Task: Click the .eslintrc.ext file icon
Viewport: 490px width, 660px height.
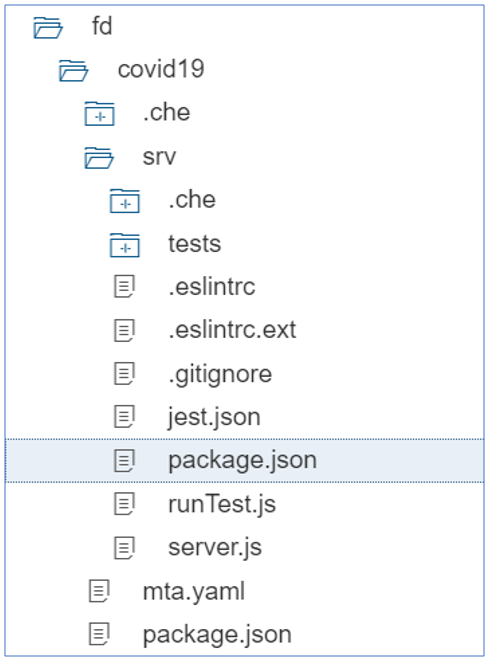Action: click(124, 330)
